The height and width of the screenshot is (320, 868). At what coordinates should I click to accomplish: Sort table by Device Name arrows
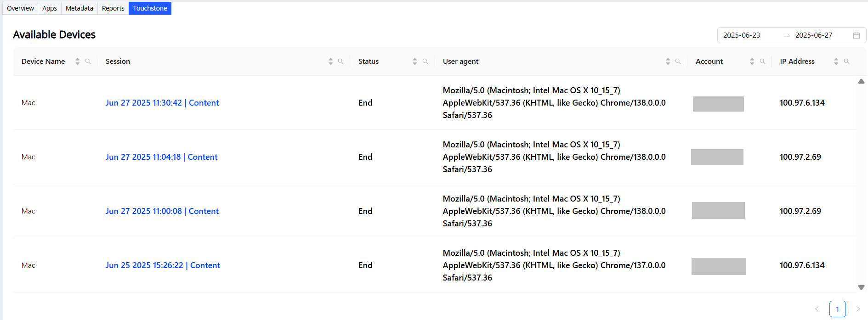coord(77,62)
